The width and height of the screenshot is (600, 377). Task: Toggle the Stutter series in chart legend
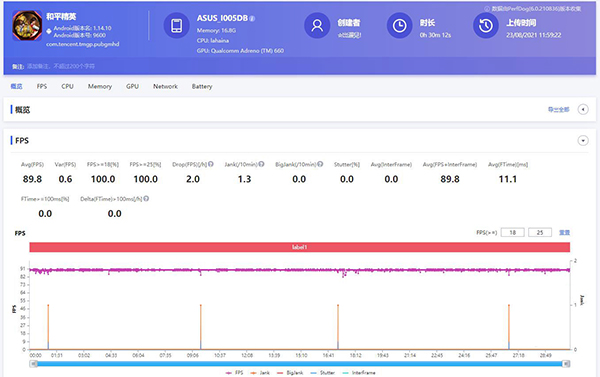(x=322, y=372)
